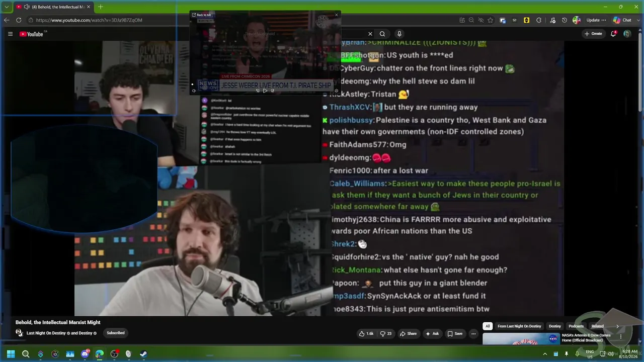Mute the picture-in-picture player
Viewport: 644px width, 362px height.
click(x=194, y=90)
